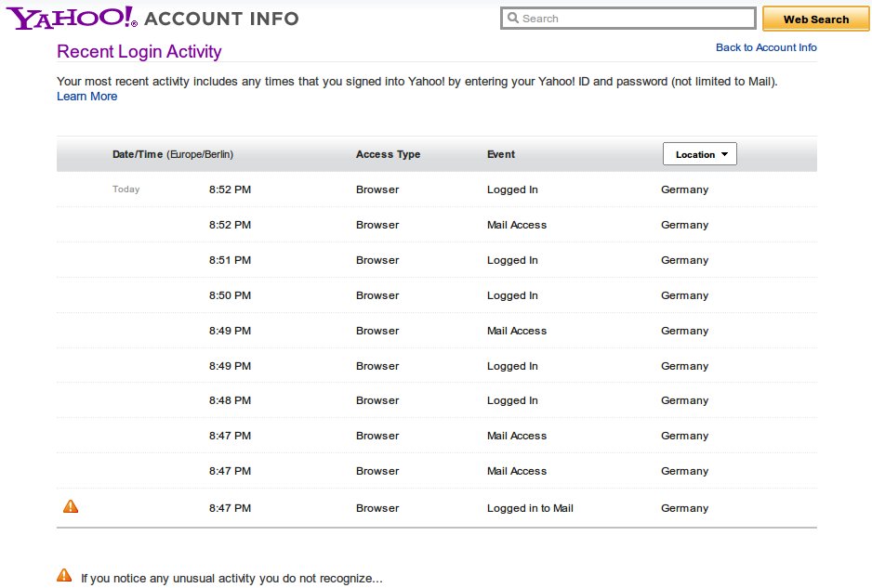Click Mail Access event in 8:49 PM row
The image size is (872, 588).
[517, 331]
